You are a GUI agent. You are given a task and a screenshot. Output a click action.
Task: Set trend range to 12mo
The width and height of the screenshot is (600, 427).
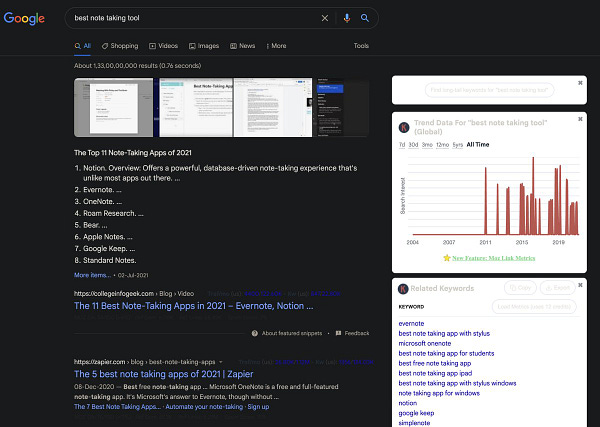point(442,145)
